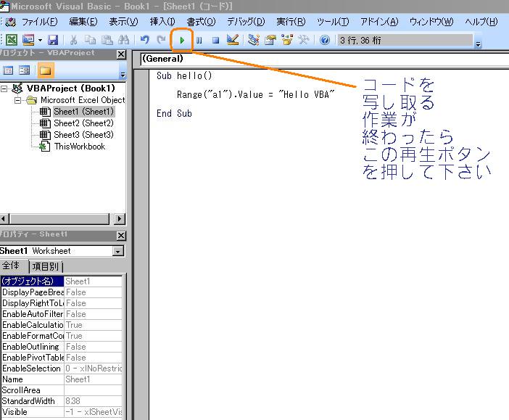Open the Insert object dropdown arrow
Image resolution: width=509 pixels, height=420 pixels.
[41, 40]
